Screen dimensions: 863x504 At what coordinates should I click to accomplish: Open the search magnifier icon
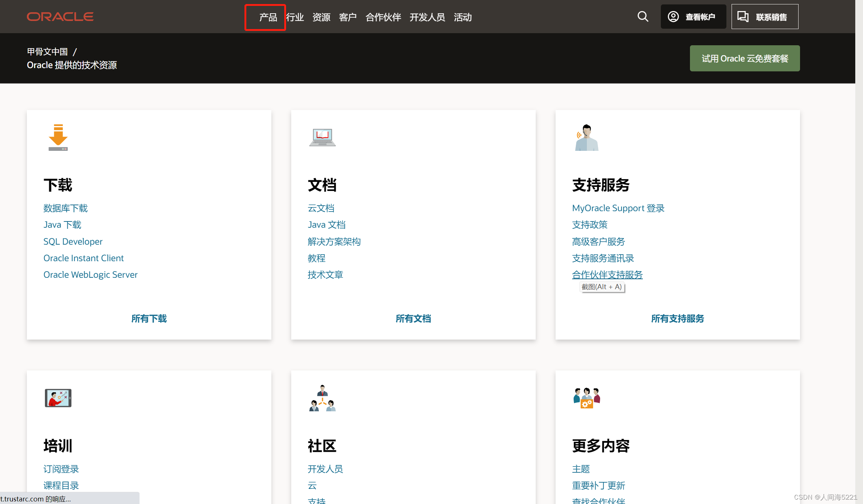click(643, 17)
